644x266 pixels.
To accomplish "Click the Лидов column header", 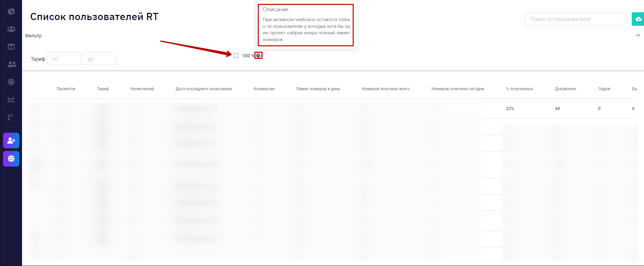I will [604, 89].
